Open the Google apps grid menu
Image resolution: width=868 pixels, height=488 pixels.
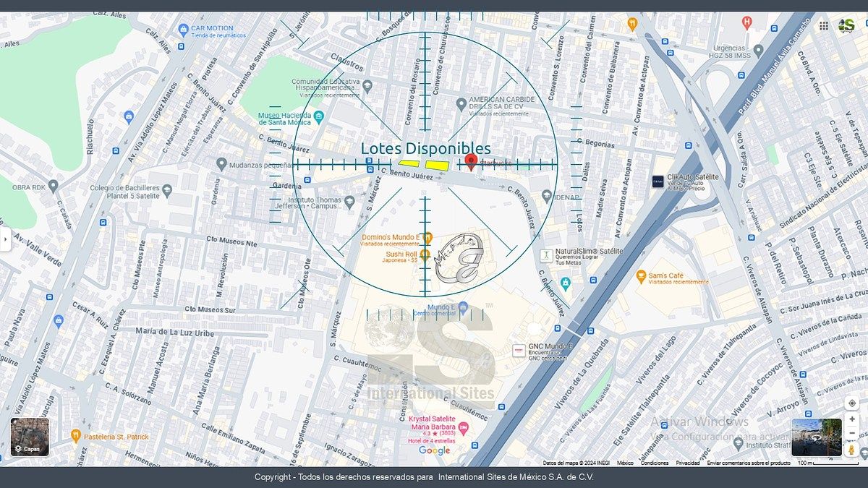click(x=823, y=25)
